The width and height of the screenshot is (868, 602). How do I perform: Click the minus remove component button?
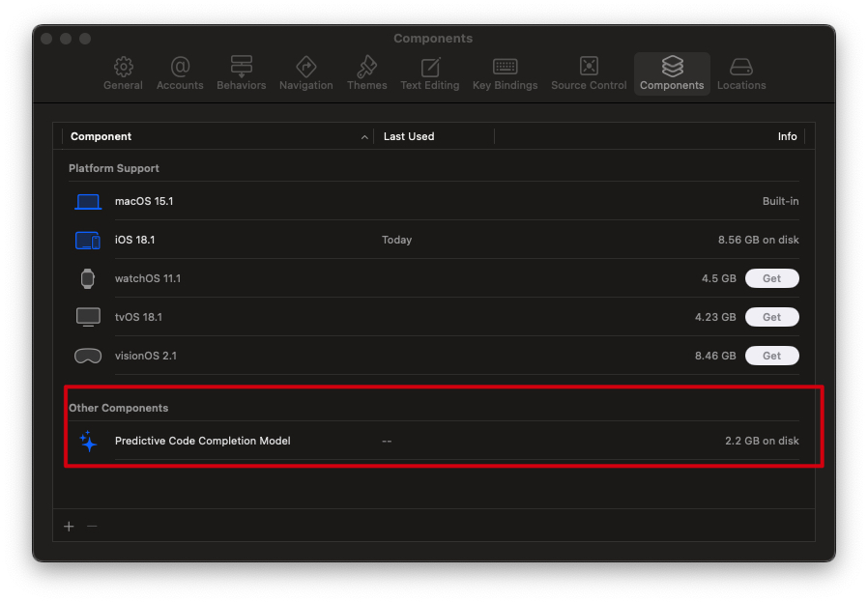92,527
